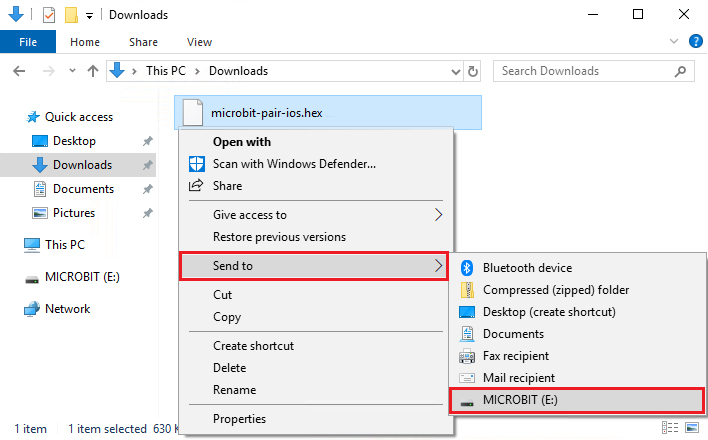Click the refresh icon beside the address bar
Screen dimensions: 708x440
pyautogui.click(x=472, y=71)
